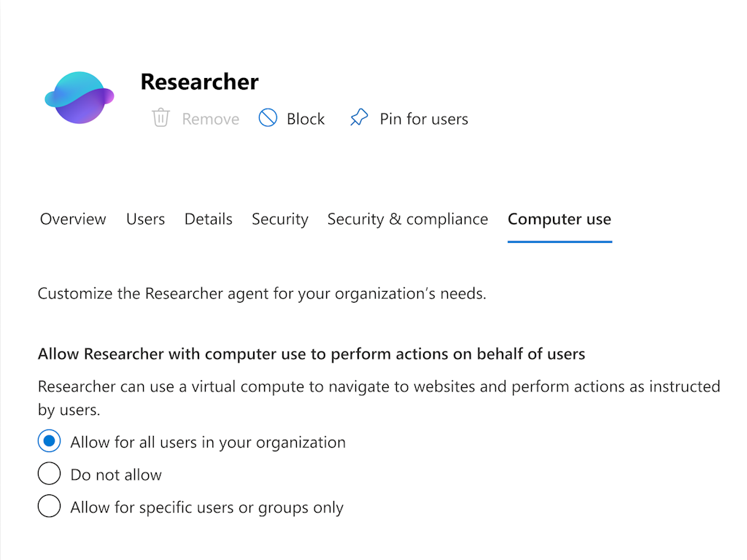Screen dimensions: 747x560
Task: Click the disabled Remove button label
Action: (210, 118)
